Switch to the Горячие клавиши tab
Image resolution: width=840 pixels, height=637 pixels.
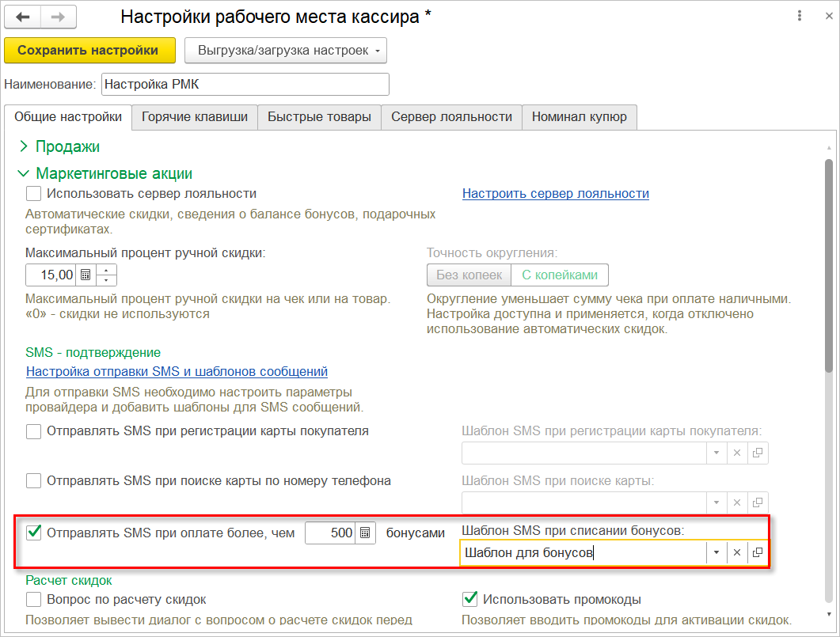195,117
